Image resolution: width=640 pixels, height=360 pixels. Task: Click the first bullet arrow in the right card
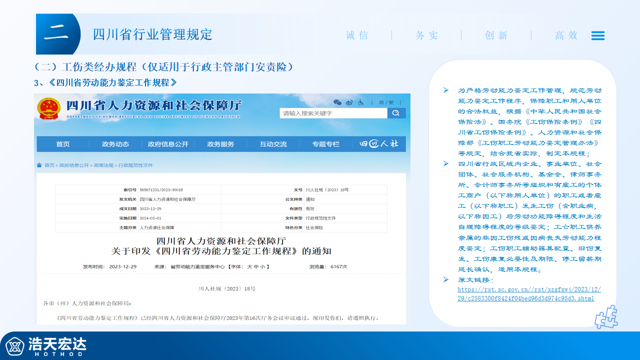click(446, 90)
